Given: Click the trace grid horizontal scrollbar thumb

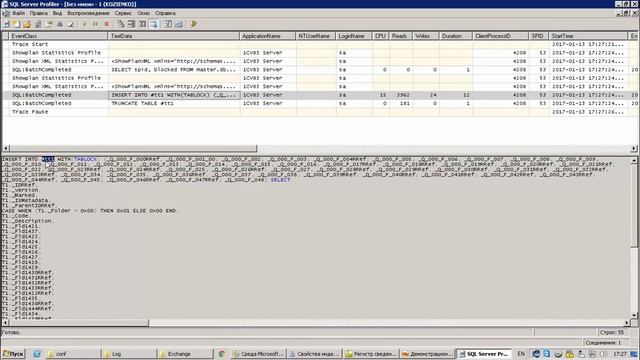Looking at the screenshot, I should 133,148.
